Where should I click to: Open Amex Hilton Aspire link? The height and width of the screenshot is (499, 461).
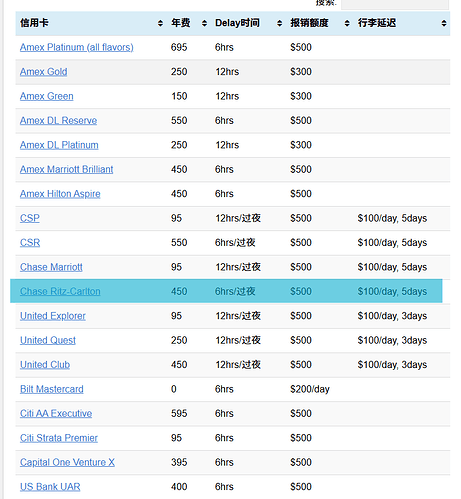60,194
